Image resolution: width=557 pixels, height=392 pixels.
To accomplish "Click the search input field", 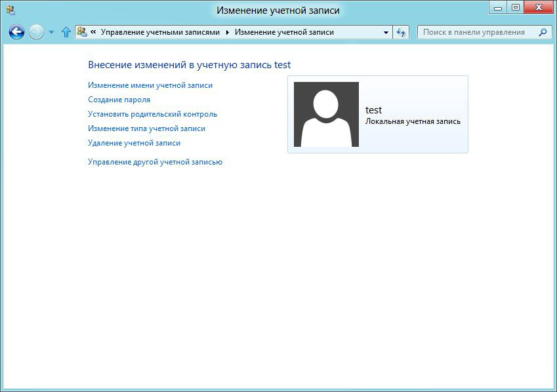I will click(x=479, y=31).
